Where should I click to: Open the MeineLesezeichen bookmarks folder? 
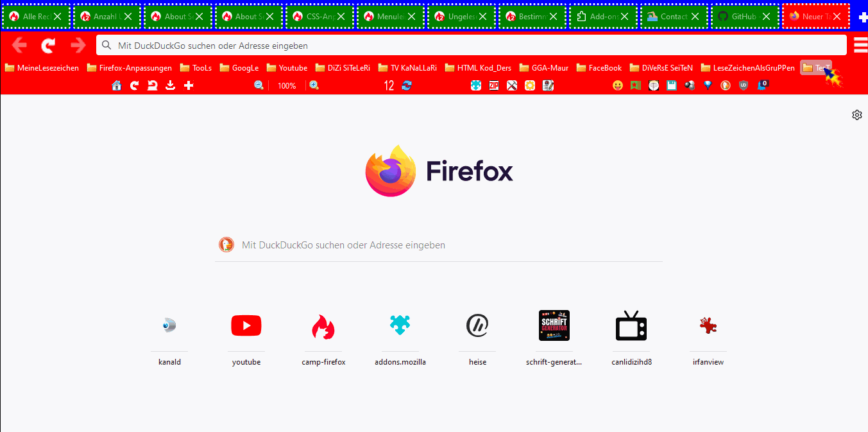42,67
